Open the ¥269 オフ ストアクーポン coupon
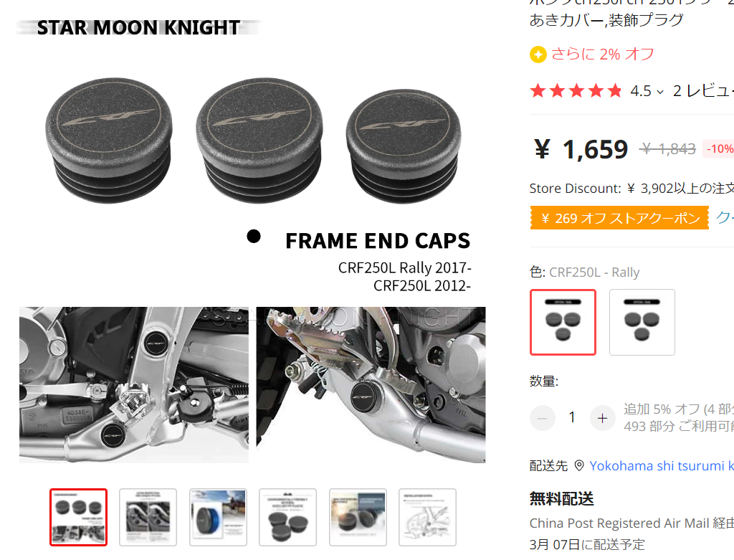This screenshot has width=734, height=560. (x=619, y=218)
